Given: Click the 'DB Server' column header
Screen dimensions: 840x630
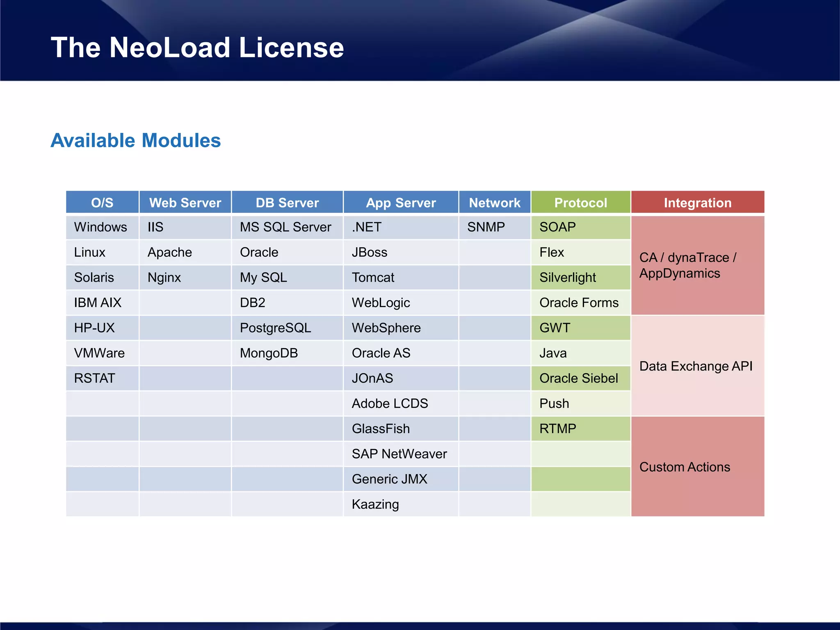Looking at the screenshot, I should 288,202.
